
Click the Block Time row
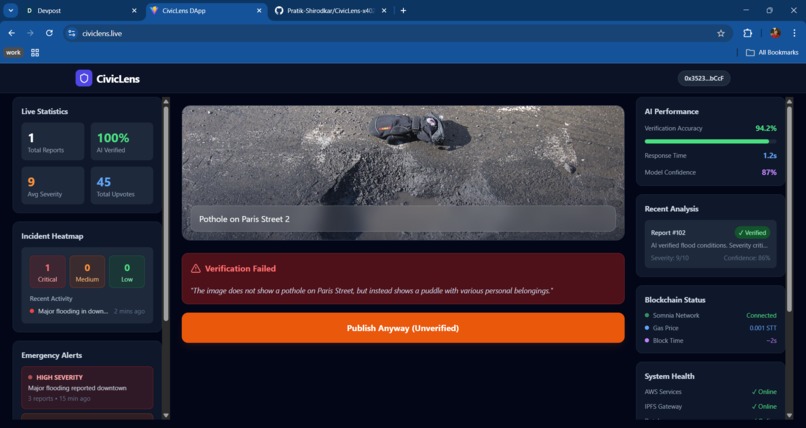(x=710, y=341)
